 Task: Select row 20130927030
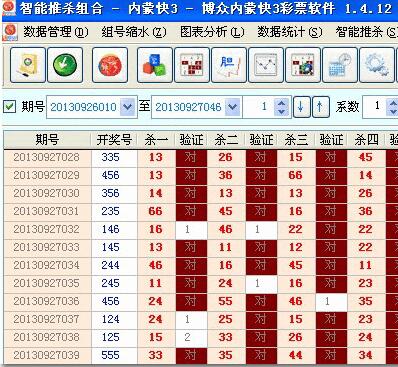coord(201,193)
